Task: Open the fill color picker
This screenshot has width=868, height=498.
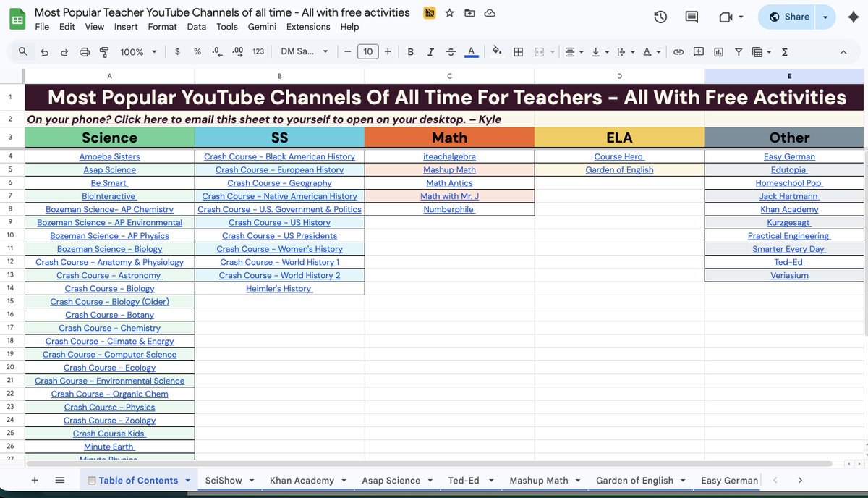Action: click(x=497, y=52)
